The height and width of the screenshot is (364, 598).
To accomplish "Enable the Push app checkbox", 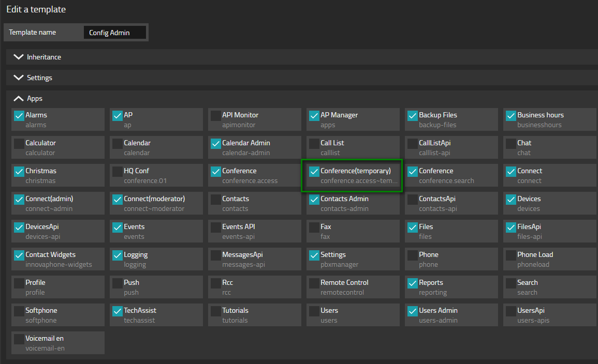I will (118, 283).
